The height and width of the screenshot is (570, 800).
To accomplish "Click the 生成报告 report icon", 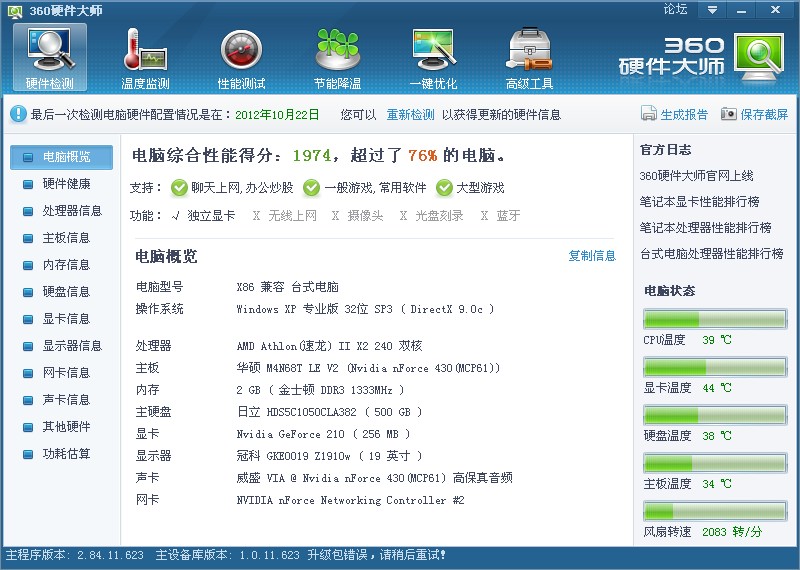I will tap(649, 114).
